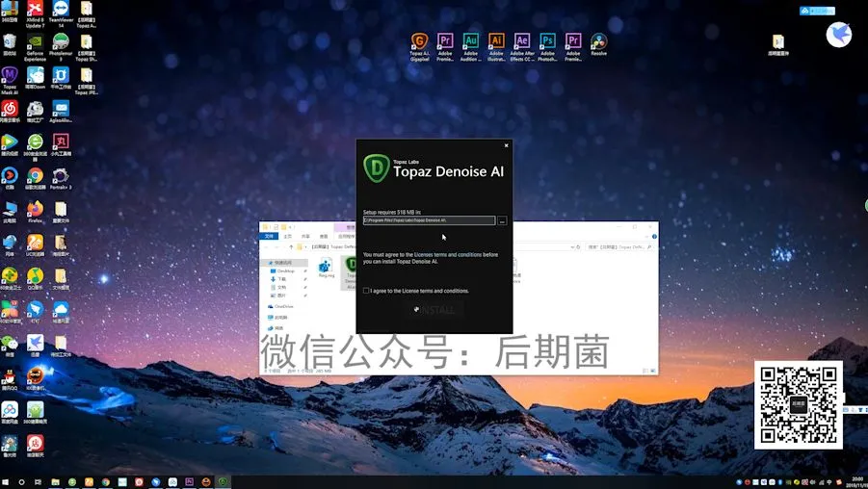Click the bird avatar in top-right corner
Screen dimensions: 868x489
(839, 35)
